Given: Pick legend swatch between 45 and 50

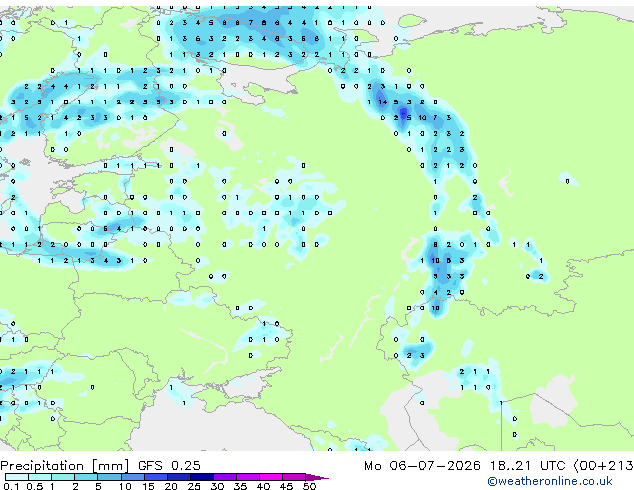Looking at the screenshot, I should tap(294, 477).
